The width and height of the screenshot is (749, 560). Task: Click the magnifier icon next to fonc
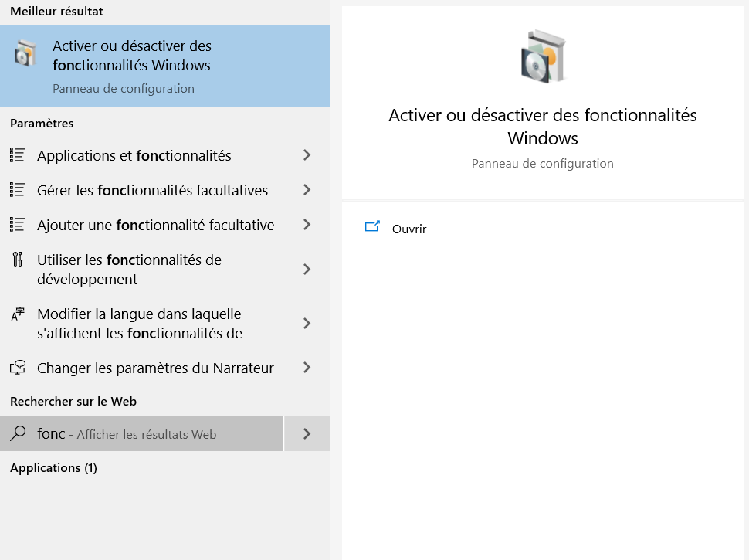pyautogui.click(x=19, y=433)
